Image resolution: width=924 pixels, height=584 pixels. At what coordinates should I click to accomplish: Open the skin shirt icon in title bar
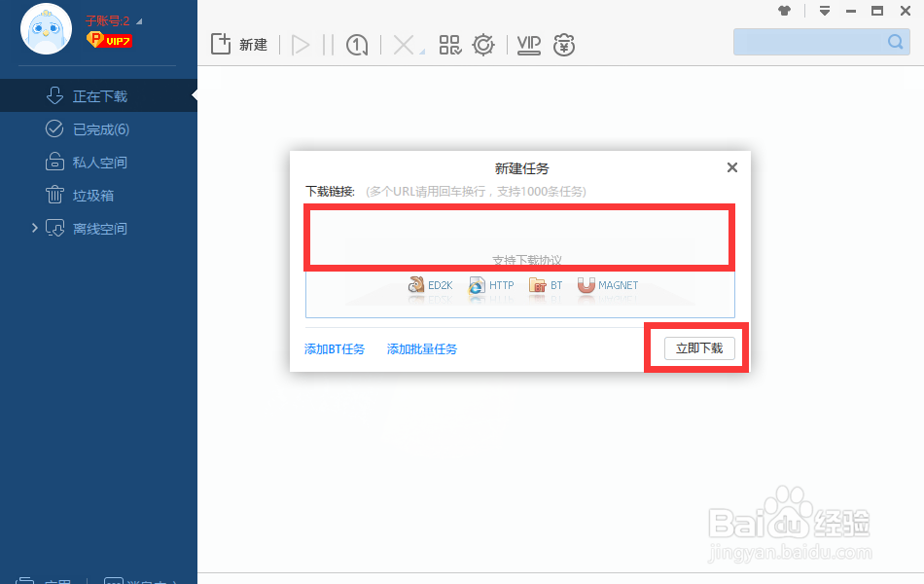pyautogui.click(x=784, y=10)
